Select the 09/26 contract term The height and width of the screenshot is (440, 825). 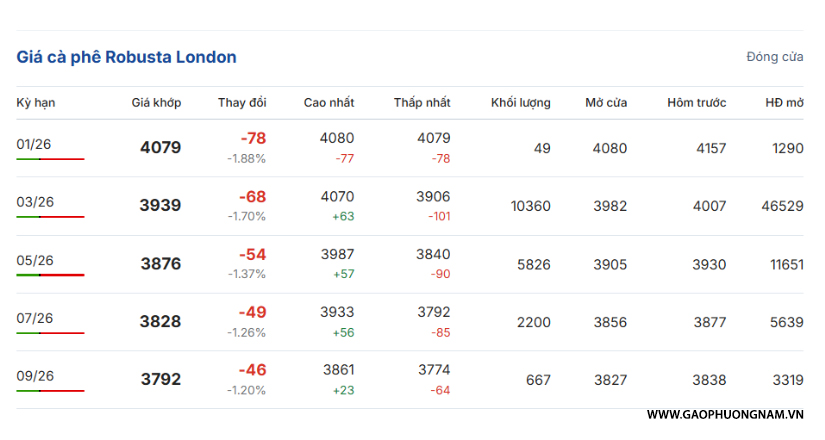[x=35, y=377]
